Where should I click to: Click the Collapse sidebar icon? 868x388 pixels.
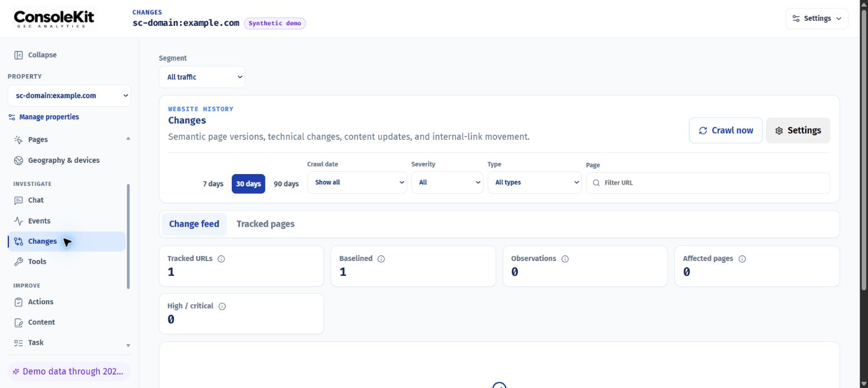tap(18, 55)
